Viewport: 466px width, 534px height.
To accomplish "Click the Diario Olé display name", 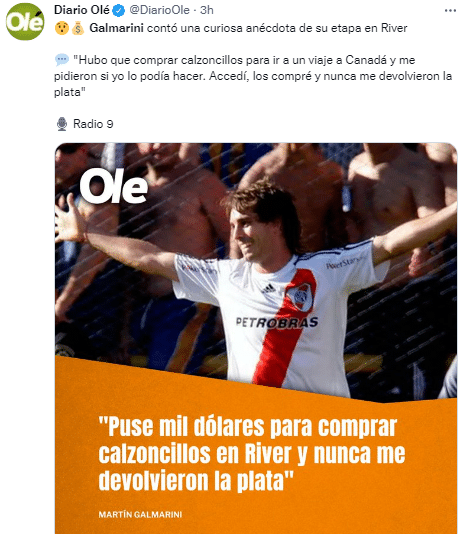I will 82,10.
